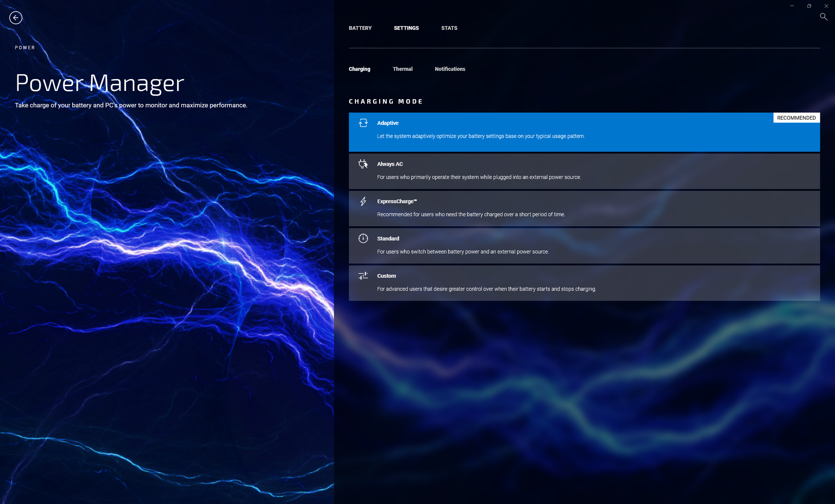Click the Always AC plug icon
Screen dimensions: 835x504
363,164
